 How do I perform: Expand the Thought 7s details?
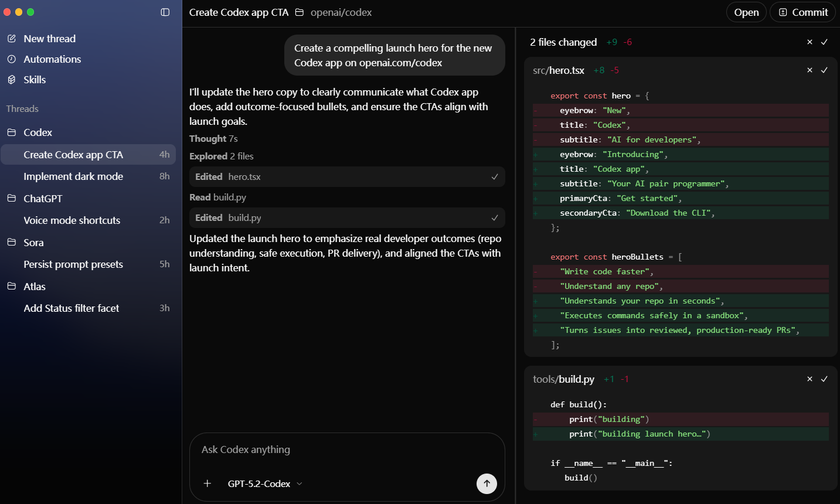click(x=213, y=138)
